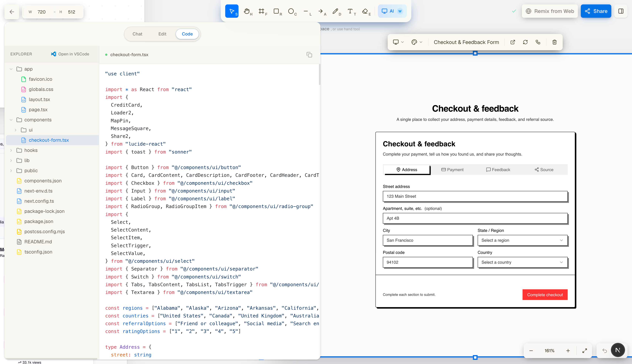
Task: Open the Payment tab in form
Action: 452,170
